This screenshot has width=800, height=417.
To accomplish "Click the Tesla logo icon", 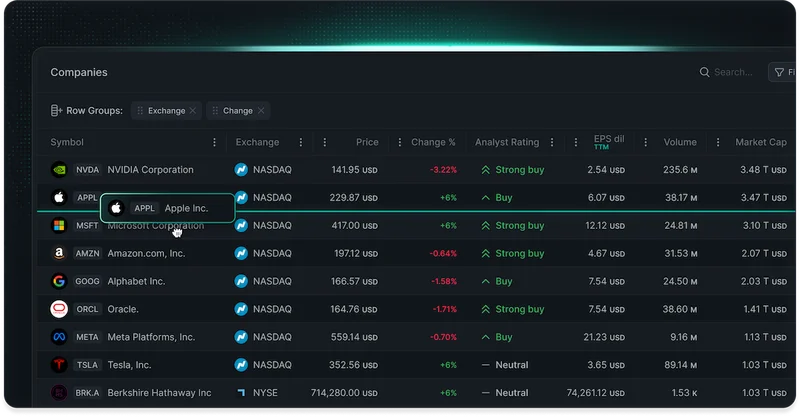I will pyautogui.click(x=58, y=365).
